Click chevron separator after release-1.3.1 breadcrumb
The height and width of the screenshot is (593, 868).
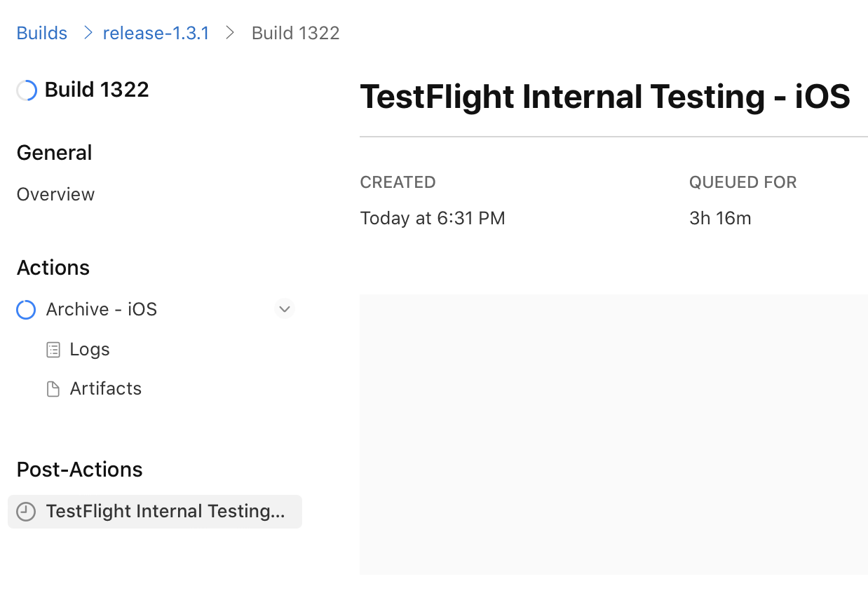230,33
